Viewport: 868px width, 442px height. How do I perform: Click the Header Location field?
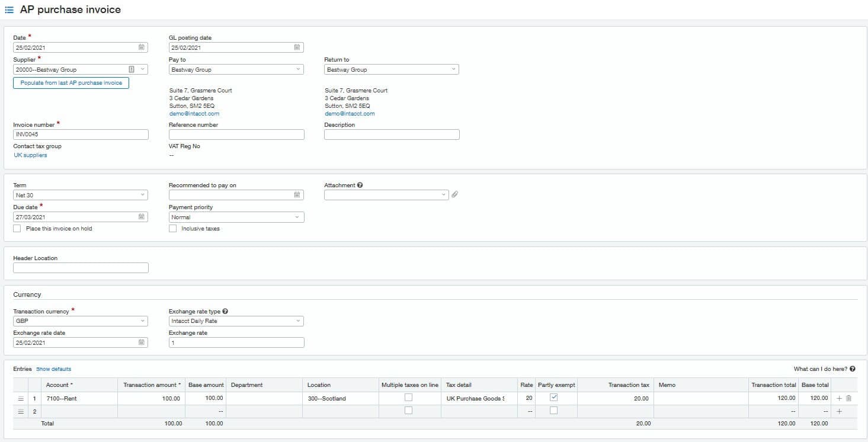81,268
